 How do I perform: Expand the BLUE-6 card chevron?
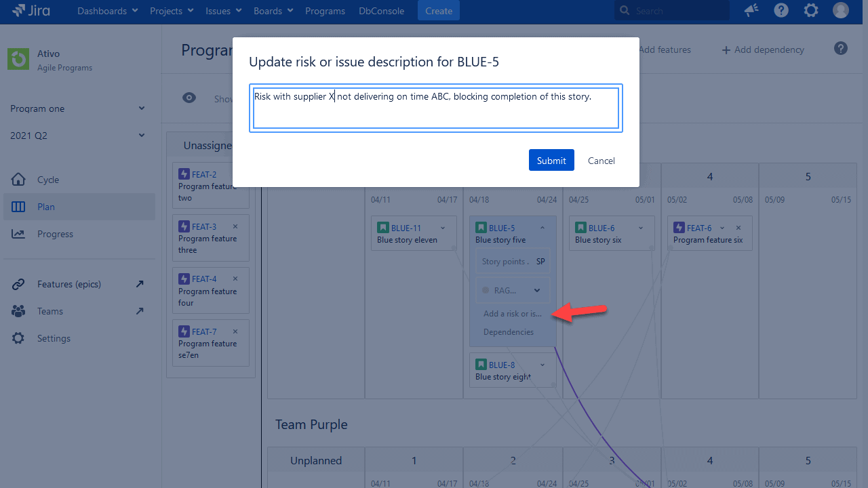click(x=640, y=228)
